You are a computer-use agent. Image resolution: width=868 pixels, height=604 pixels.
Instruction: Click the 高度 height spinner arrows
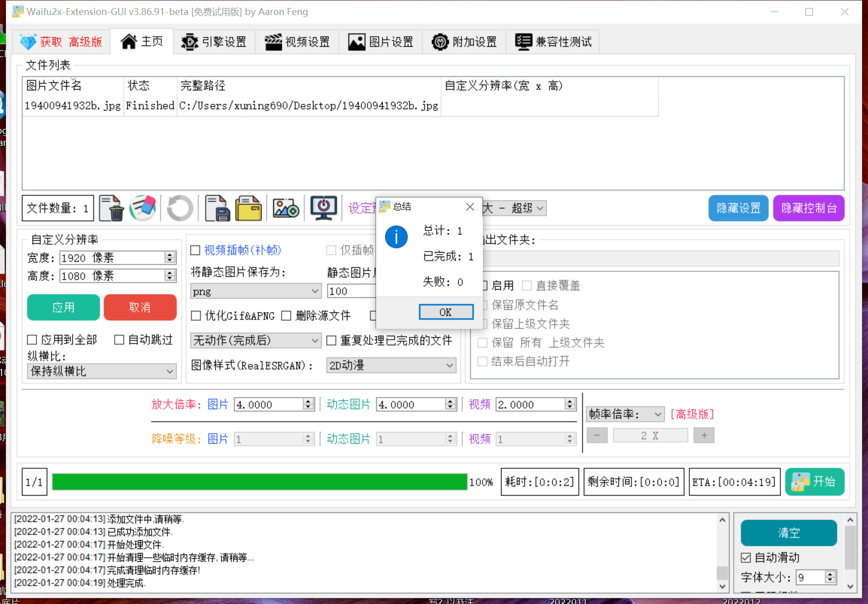pyautogui.click(x=170, y=276)
